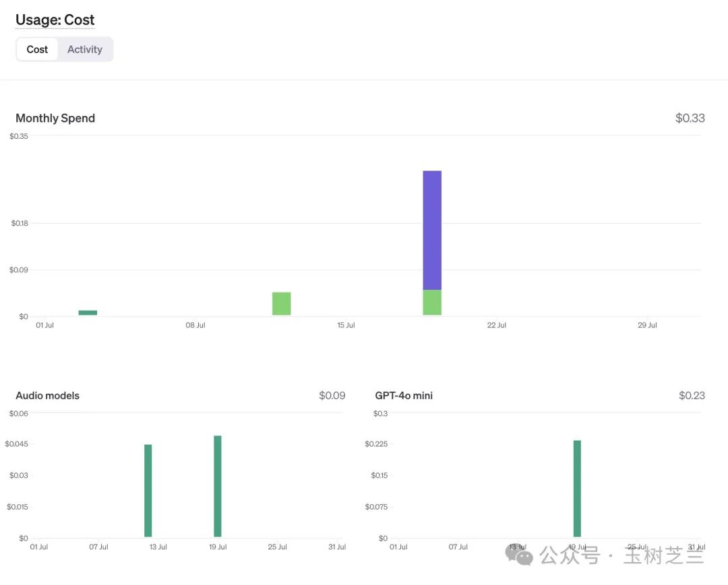Click the $0.35 axis label on Monthly Spend
The height and width of the screenshot is (585, 728).
(x=20, y=135)
